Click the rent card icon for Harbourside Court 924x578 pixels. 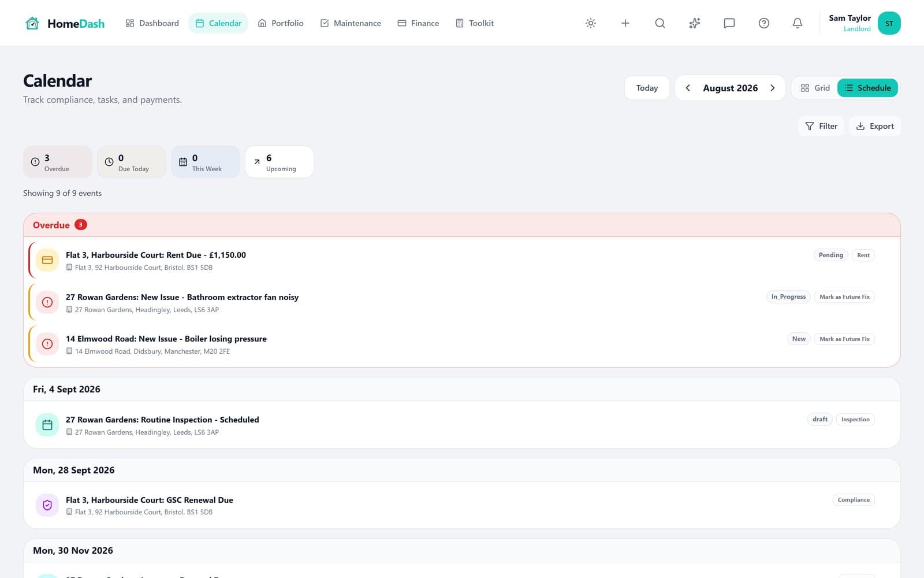[x=47, y=260]
